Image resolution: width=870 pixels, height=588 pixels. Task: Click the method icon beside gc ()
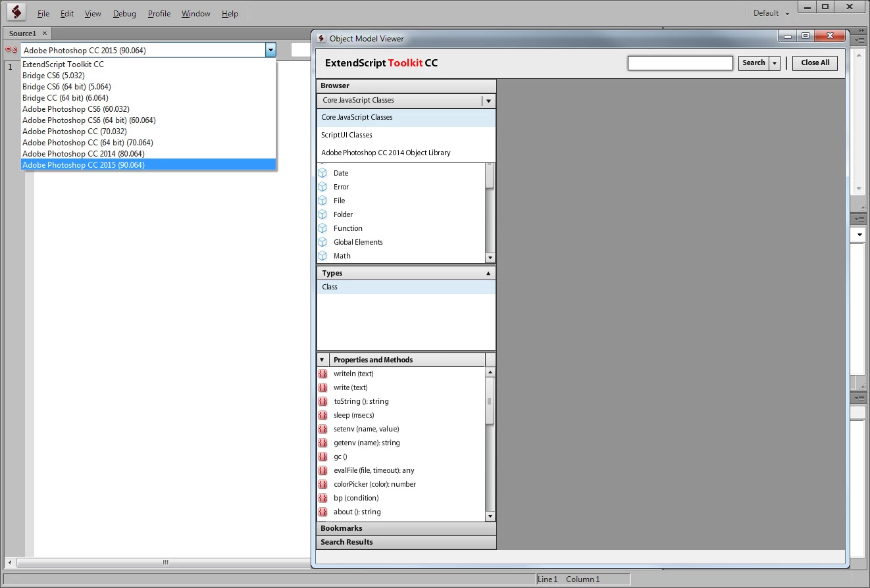point(322,456)
